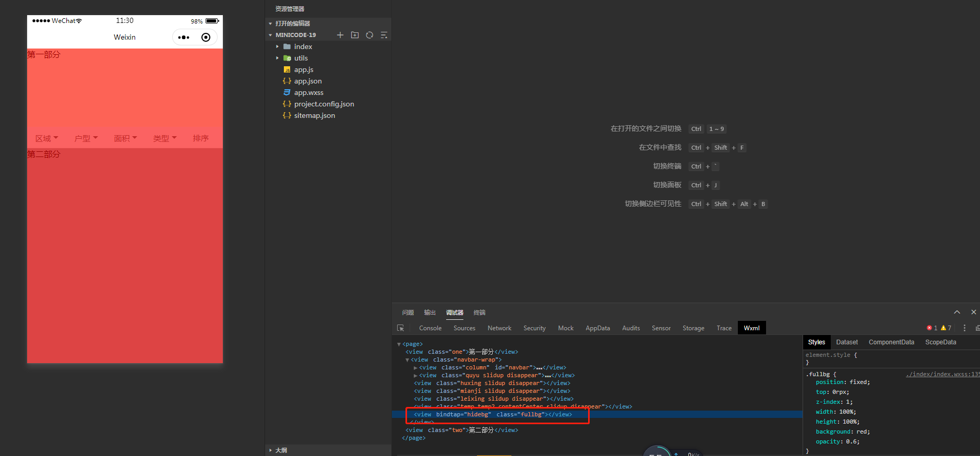This screenshot has height=456, width=980.
Task: Maximize the debugger panel with up arrow
Action: pos(957,312)
